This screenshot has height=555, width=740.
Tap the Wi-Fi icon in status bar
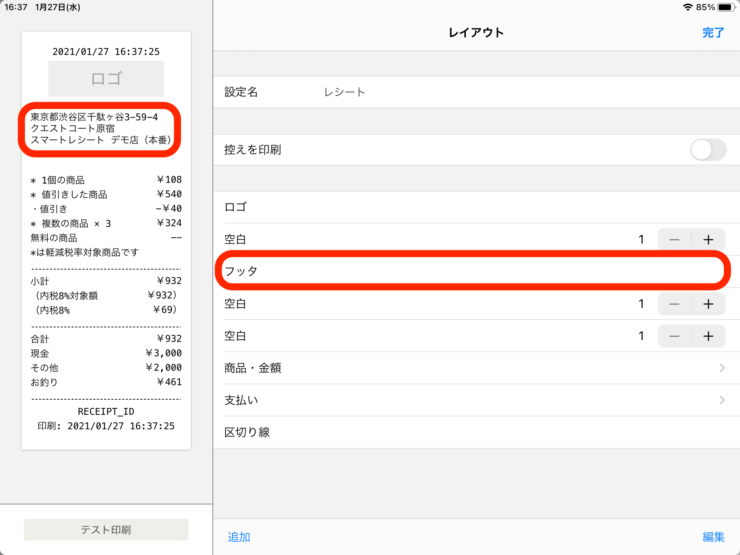pyautogui.click(x=688, y=7)
